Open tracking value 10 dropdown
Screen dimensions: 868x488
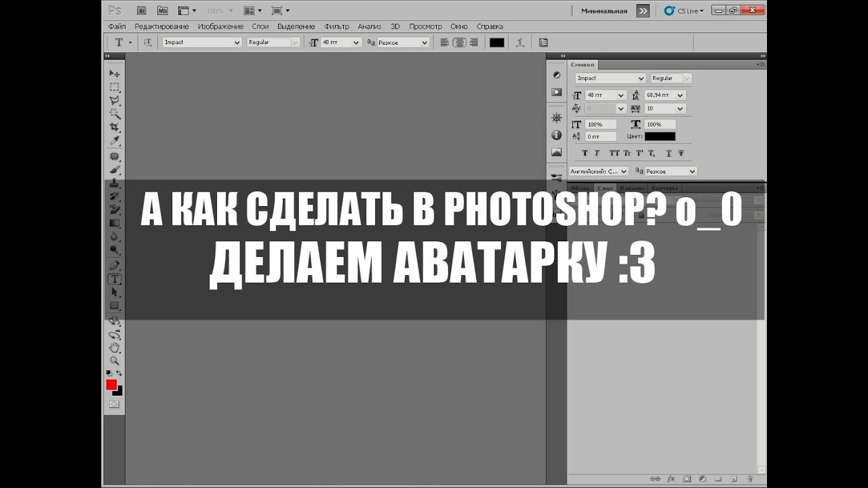(x=682, y=108)
